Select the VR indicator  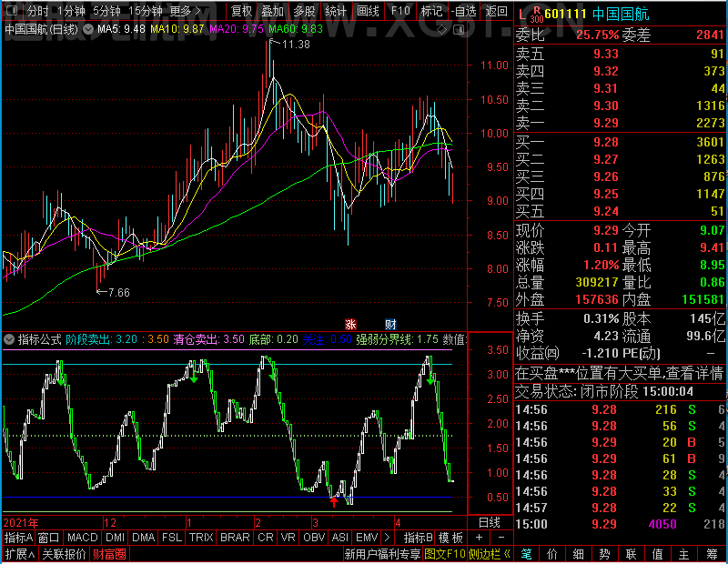pyautogui.click(x=288, y=538)
